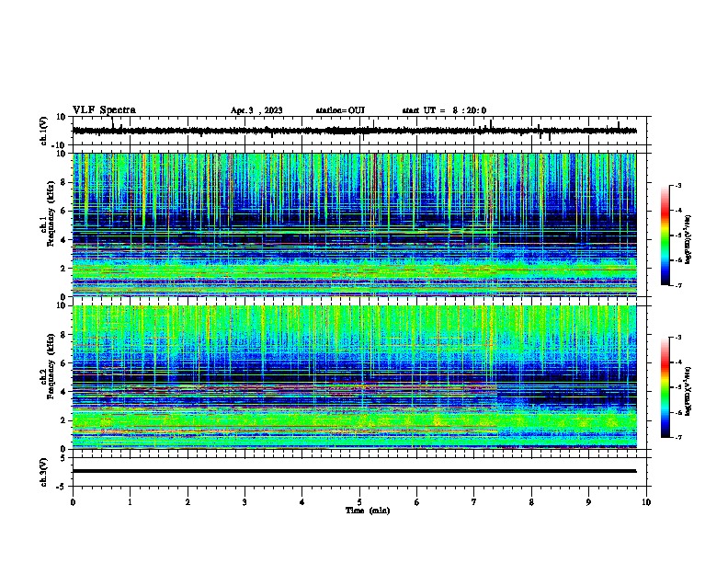
Task: Click the time axis tick label "8"
Action: (x=531, y=502)
